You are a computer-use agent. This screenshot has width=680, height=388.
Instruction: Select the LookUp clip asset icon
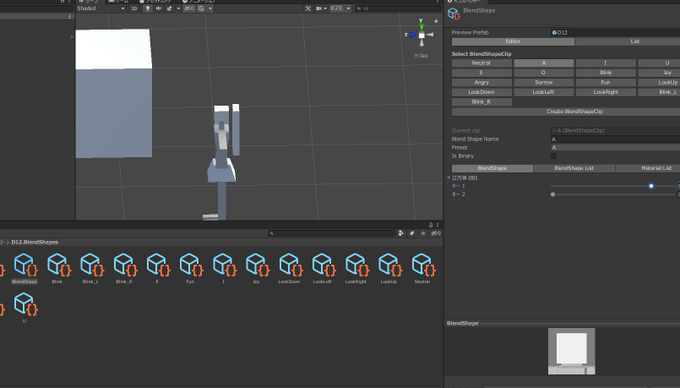pos(390,265)
